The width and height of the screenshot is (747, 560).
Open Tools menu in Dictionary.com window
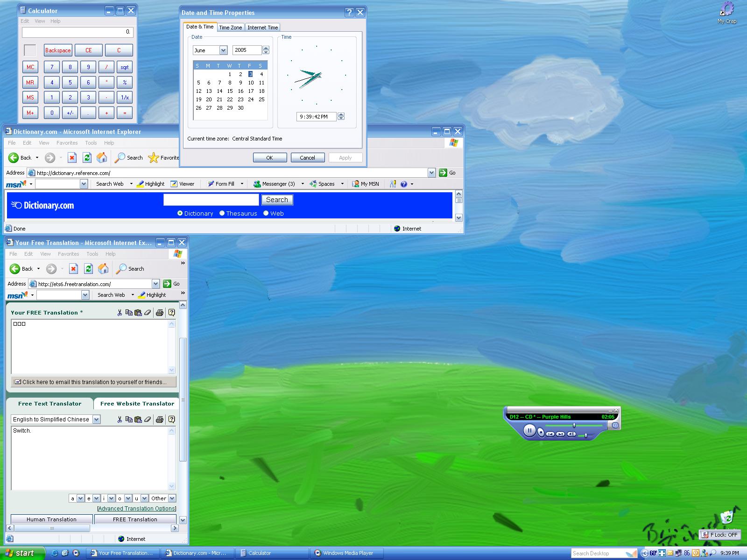[x=91, y=143]
